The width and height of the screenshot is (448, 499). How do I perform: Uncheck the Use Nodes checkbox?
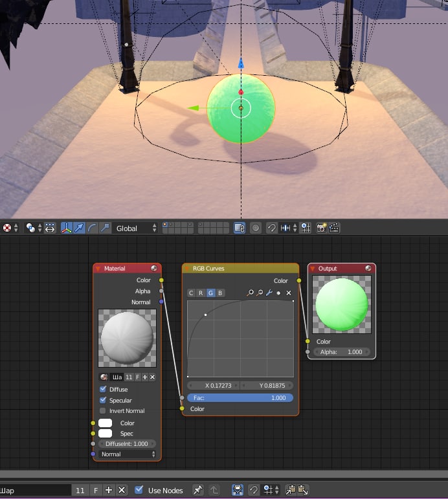point(139,490)
